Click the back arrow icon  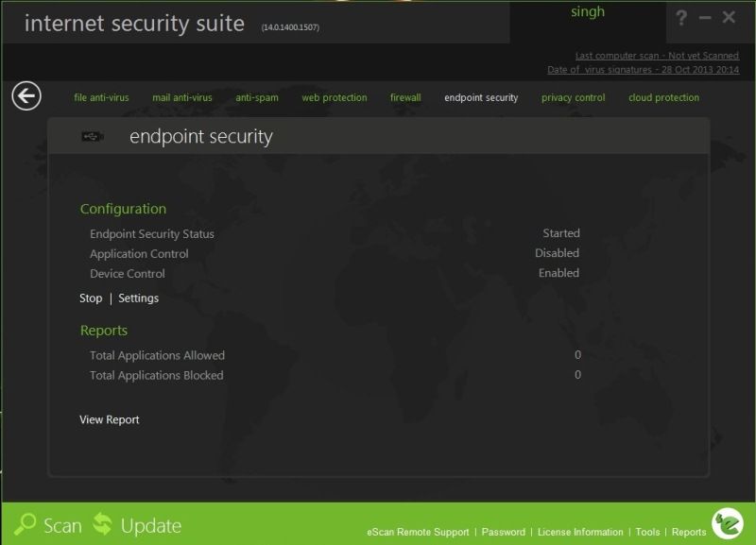[x=26, y=96]
